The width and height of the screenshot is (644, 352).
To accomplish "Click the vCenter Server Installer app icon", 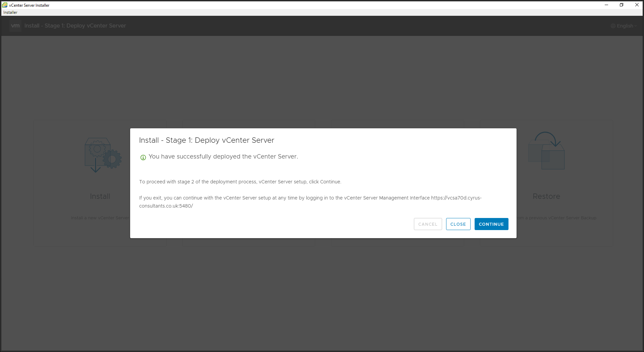I will point(5,5).
